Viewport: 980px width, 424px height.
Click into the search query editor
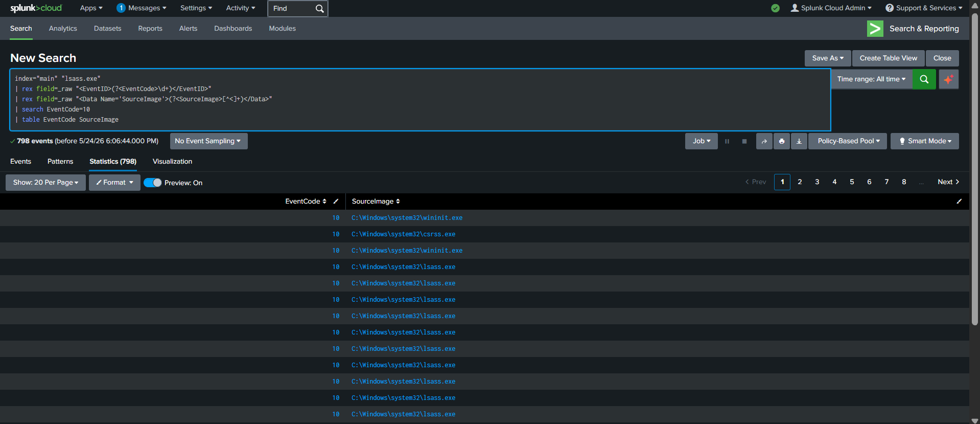(x=420, y=100)
